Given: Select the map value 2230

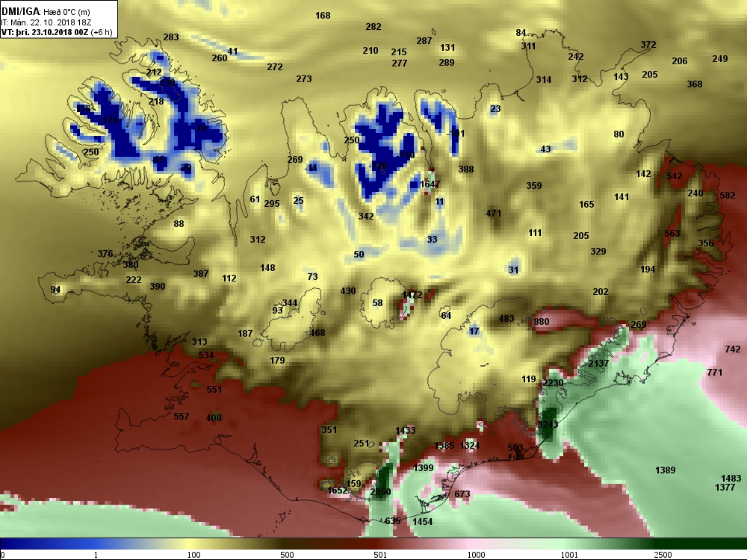Looking at the screenshot, I should [x=553, y=383].
